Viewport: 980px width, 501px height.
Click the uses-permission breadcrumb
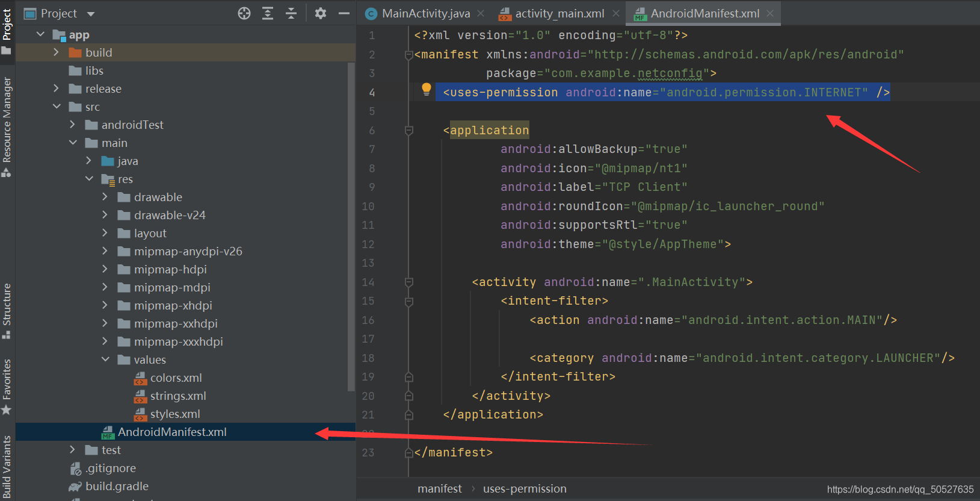[525, 488]
